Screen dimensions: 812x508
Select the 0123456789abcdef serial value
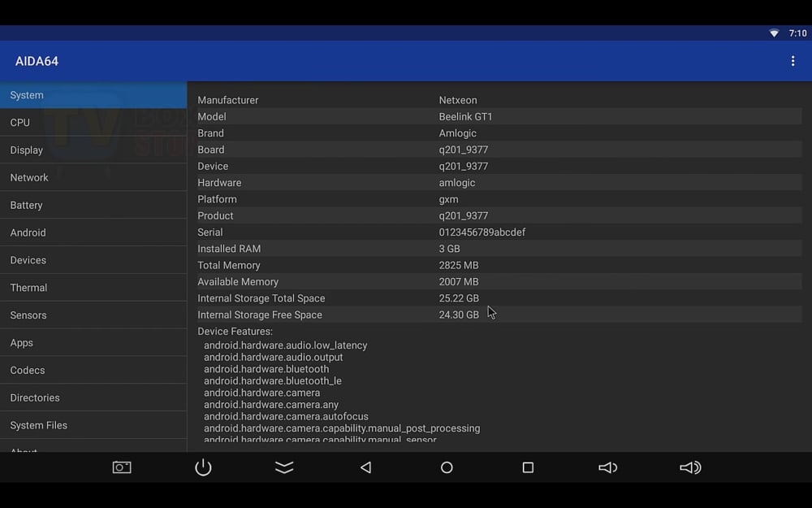coord(482,232)
